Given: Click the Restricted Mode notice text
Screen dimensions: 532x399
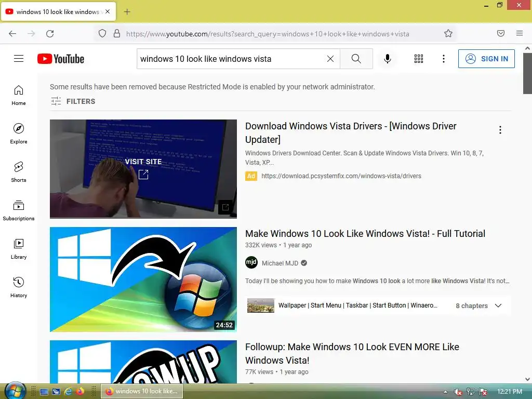Looking at the screenshot, I should [212, 87].
